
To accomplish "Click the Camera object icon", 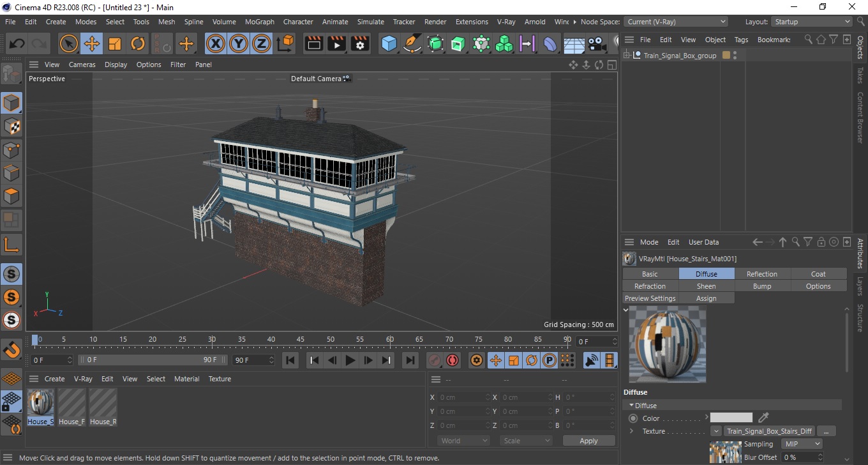I will pos(596,44).
